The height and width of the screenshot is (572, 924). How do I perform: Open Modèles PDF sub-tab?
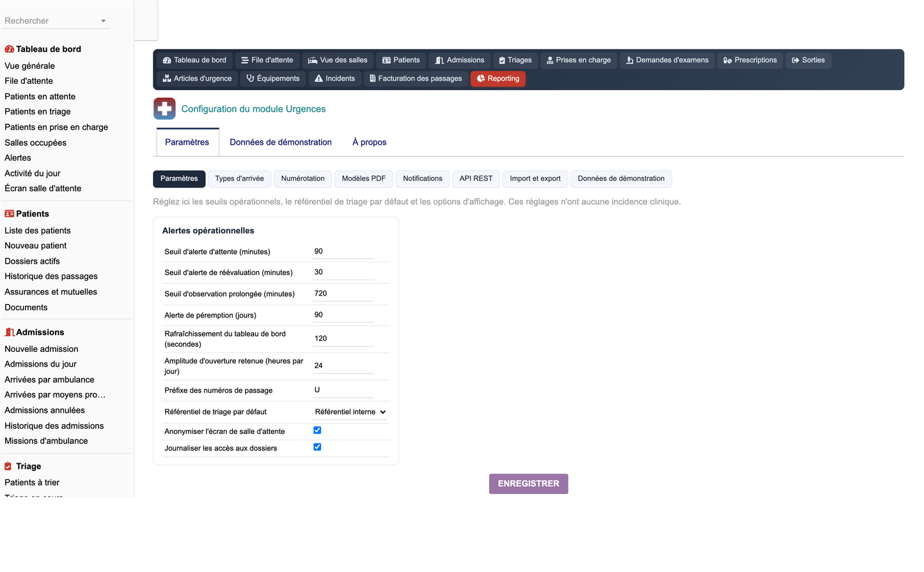pyautogui.click(x=364, y=179)
